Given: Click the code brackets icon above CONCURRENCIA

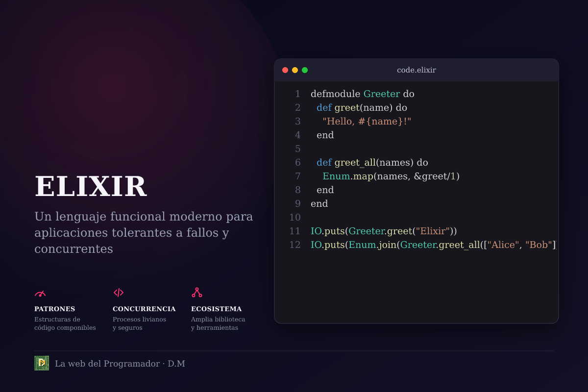Looking at the screenshot, I should pyautogui.click(x=119, y=293).
